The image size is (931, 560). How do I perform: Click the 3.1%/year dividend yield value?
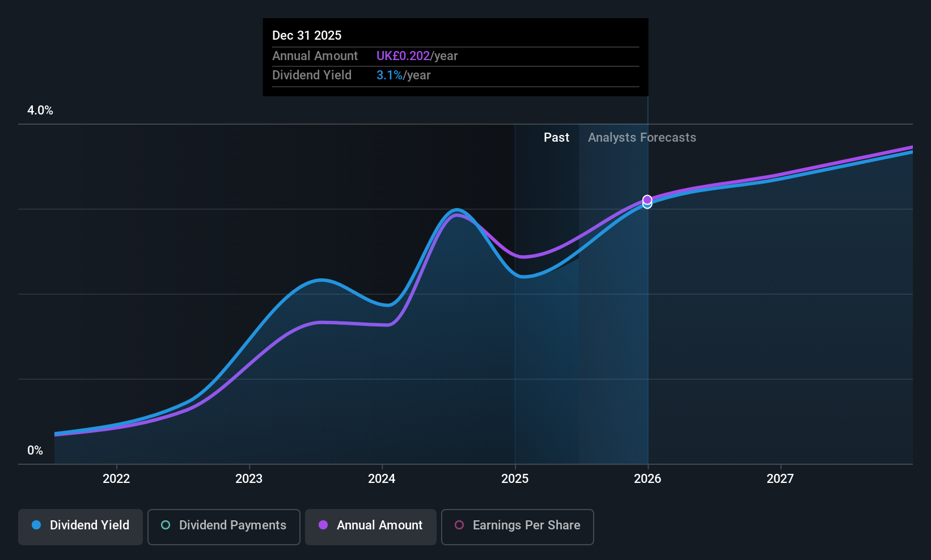pos(403,75)
